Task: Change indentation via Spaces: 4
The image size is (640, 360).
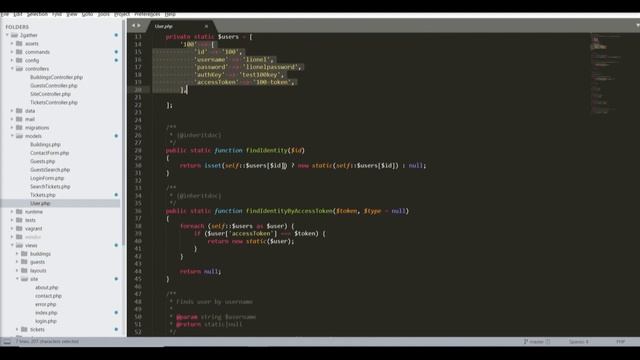Action: [579, 342]
